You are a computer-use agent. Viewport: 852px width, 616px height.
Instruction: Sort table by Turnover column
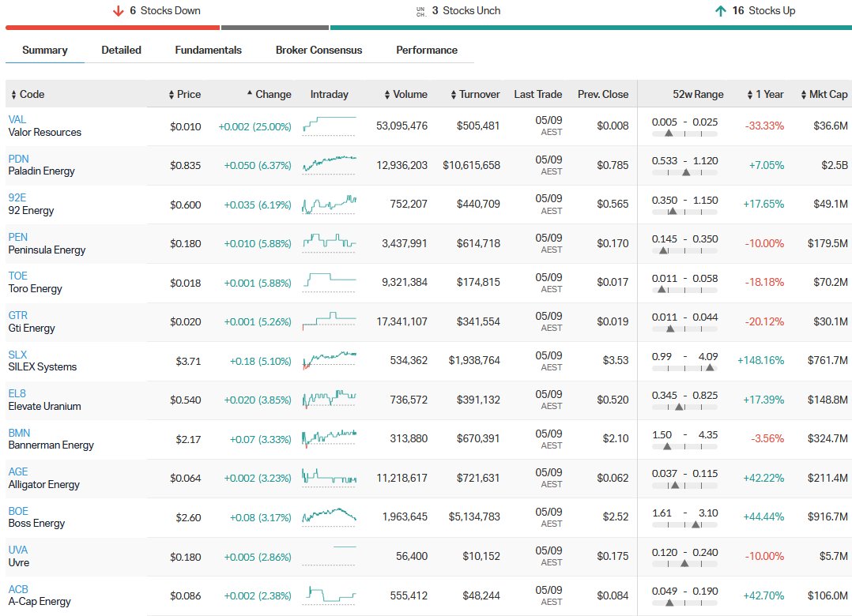tap(475, 95)
